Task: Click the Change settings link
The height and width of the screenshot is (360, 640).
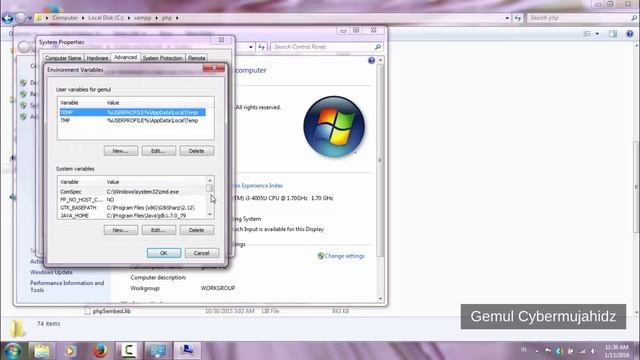Action: (344, 256)
